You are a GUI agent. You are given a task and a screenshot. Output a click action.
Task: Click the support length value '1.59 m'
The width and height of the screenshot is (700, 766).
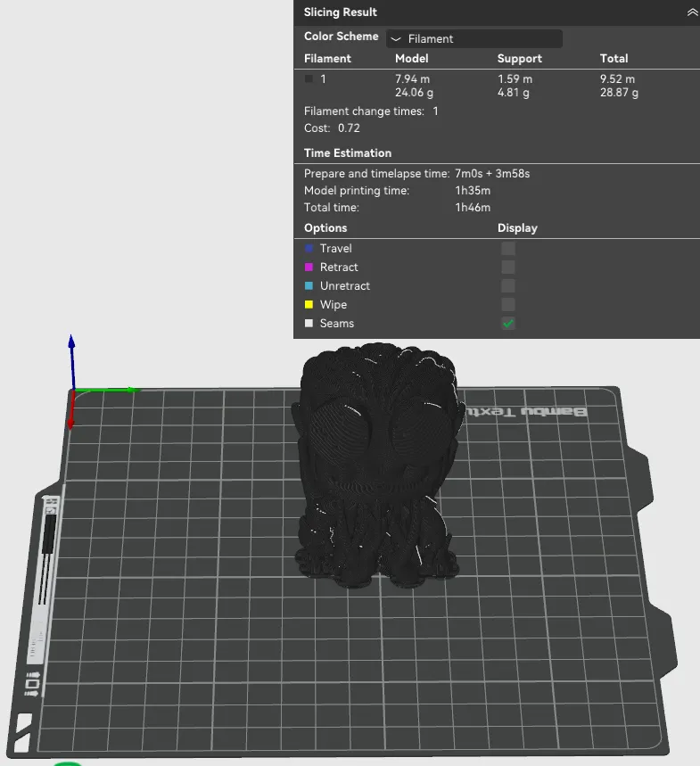pos(515,78)
